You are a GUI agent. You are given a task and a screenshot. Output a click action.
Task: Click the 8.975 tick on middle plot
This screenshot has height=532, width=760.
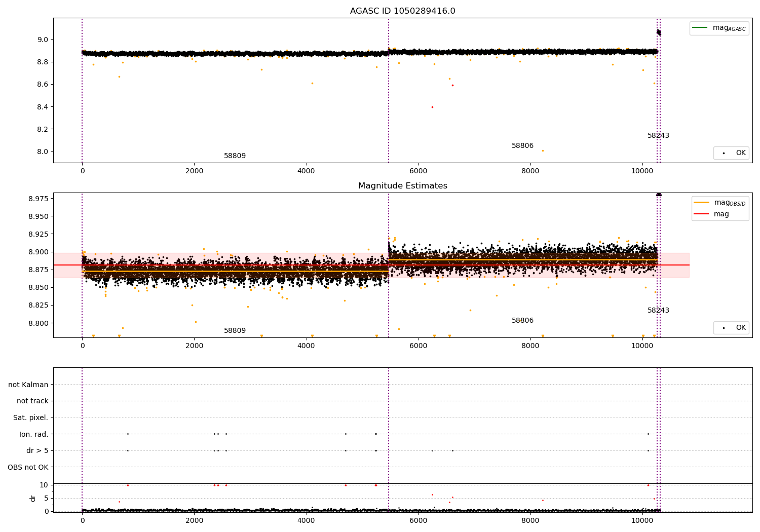point(39,199)
